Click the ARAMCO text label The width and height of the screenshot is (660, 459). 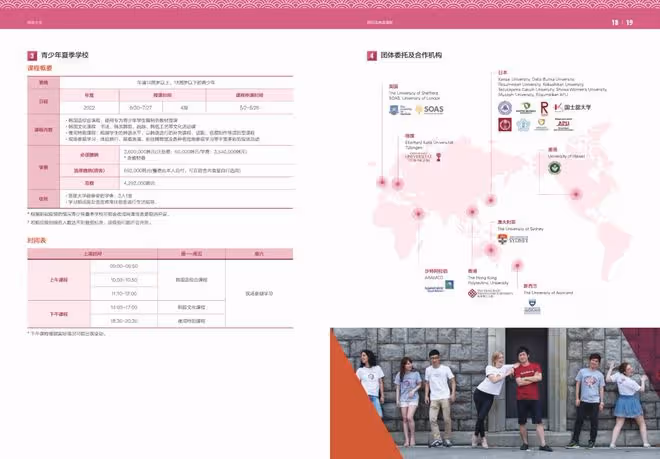pyautogui.click(x=434, y=278)
